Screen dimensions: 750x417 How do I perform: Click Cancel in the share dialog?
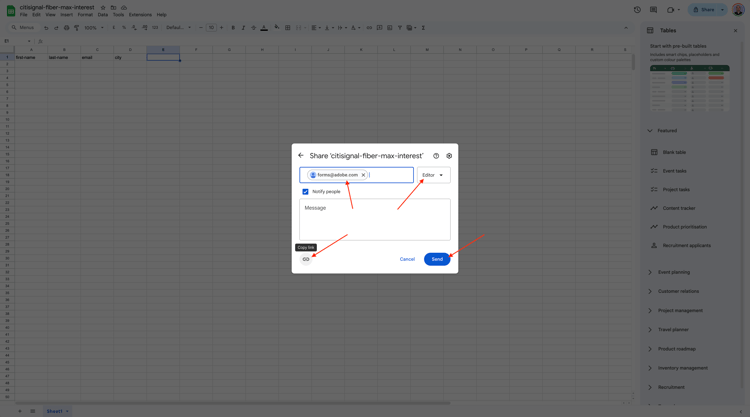point(407,259)
